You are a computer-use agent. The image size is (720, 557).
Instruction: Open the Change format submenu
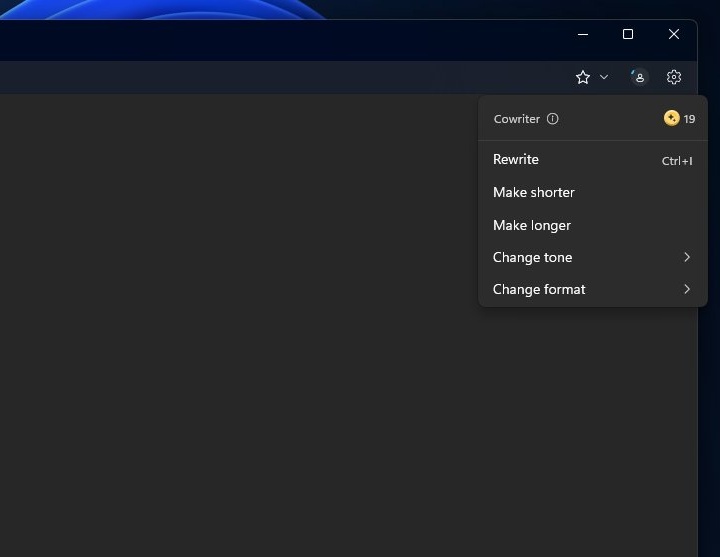click(x=539, y=289)
